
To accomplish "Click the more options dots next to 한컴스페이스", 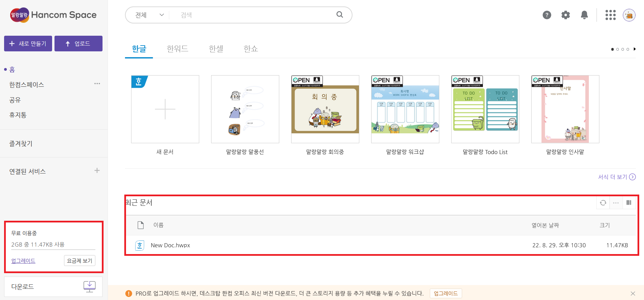I will tap(97, 84).
